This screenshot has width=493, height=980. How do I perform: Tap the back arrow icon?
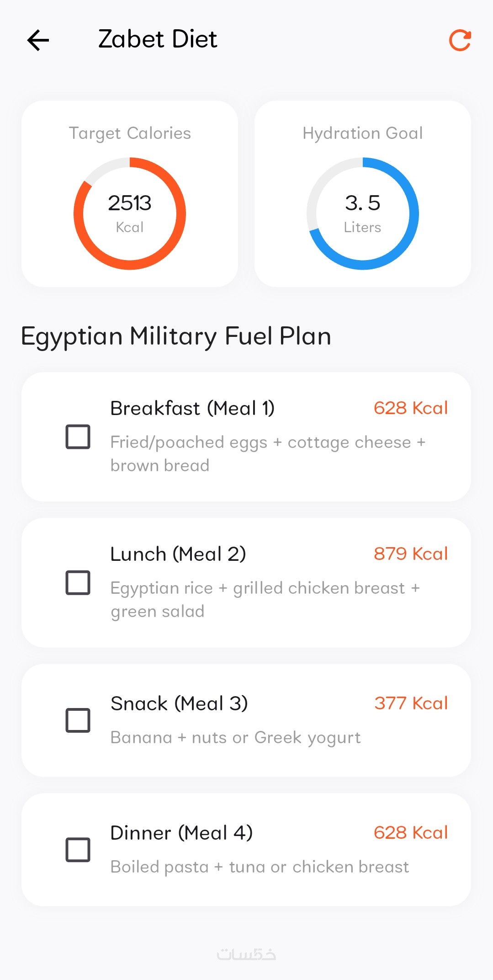point(38,40)
